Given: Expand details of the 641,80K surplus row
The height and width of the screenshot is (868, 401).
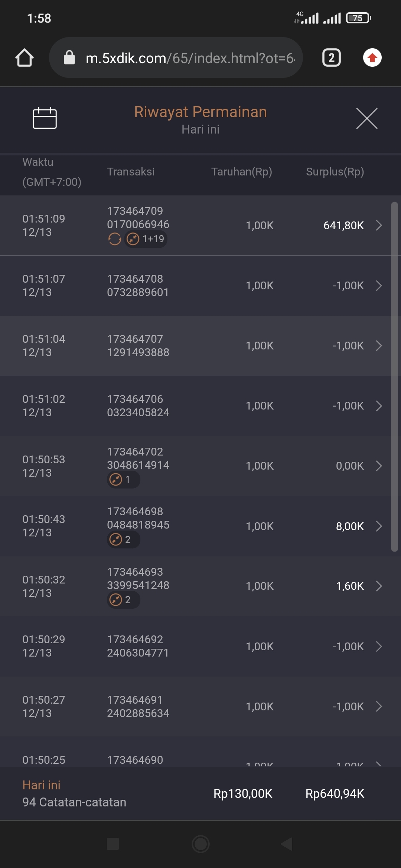Looking at the screenshot, I should 379,225.
